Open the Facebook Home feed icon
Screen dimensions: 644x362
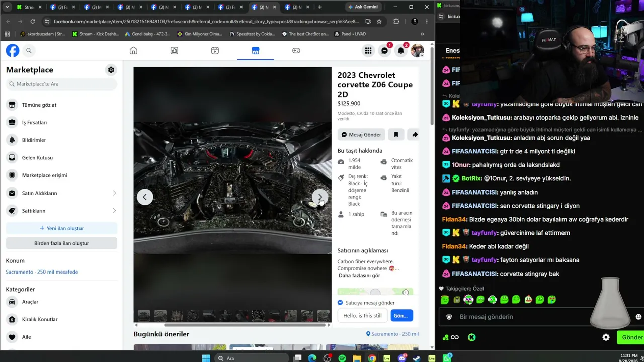pos(133,50)
